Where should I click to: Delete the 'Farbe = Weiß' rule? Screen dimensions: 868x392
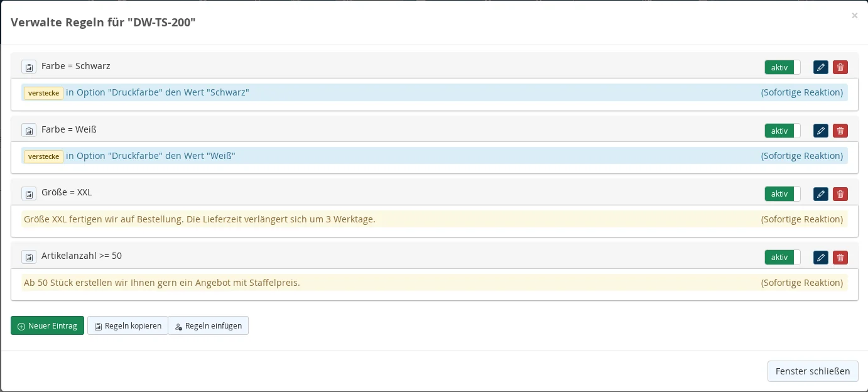tap(840, 131)
